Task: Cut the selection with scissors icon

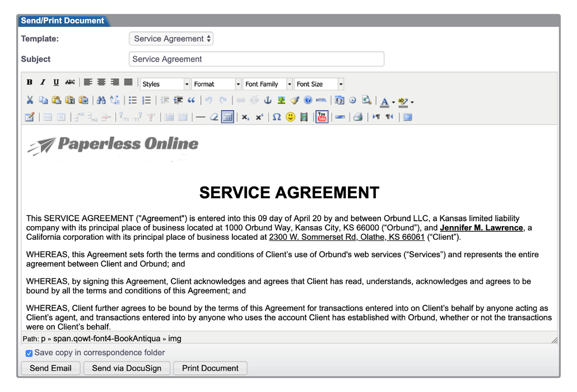Action: [x=30, y=100]
